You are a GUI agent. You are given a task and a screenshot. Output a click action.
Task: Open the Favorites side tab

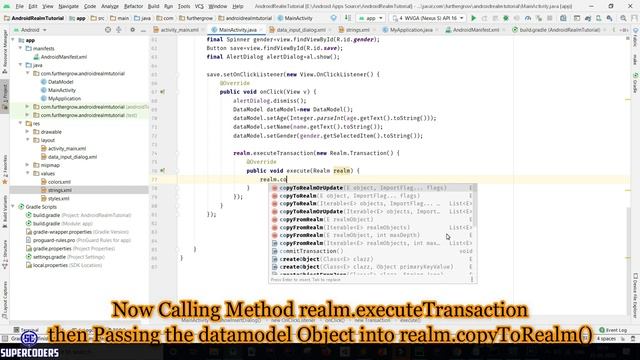tap(5, 169)
